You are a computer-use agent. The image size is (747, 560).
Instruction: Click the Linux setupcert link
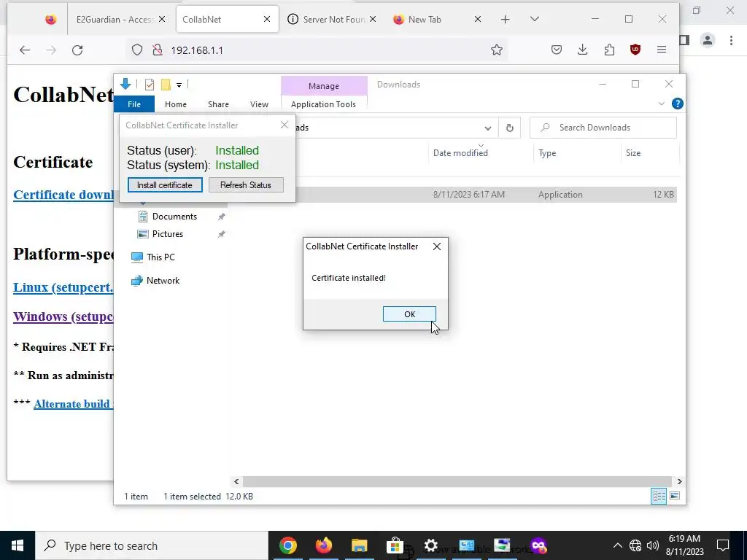coord(63,287)
